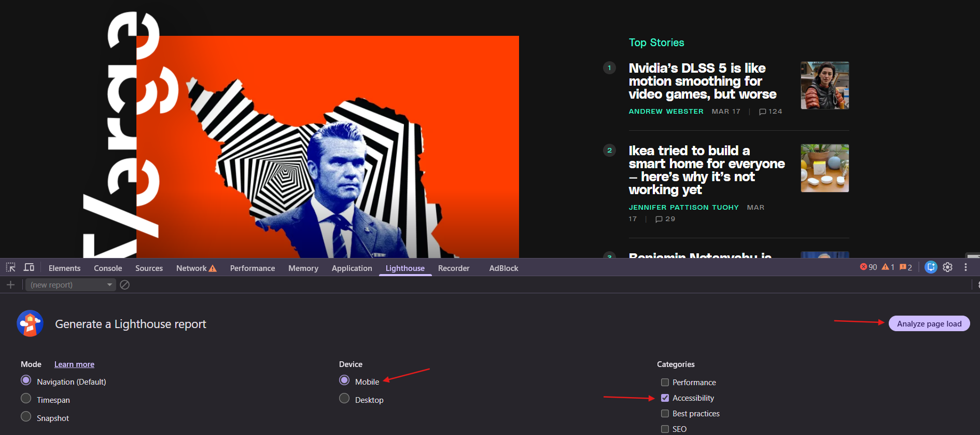Enable the SEO category checkbox
980x435 pixels.
[665, 429]
